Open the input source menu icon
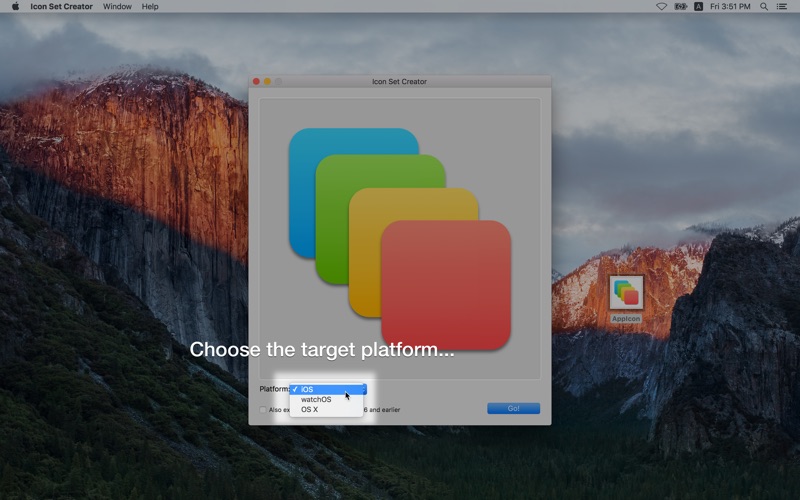The height and width of the screenshot is (500, 800). click(698, 7)
